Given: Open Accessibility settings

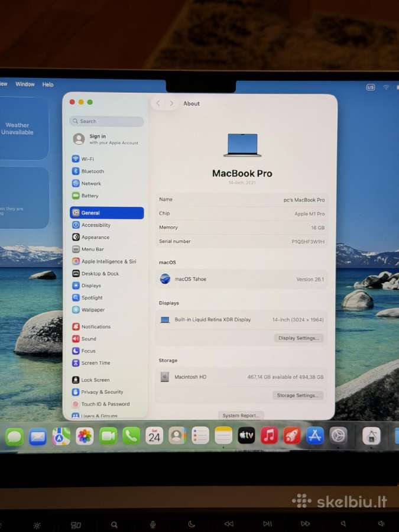Looking at the screenshot, I should pyautogui.click(x=91, y=225).
